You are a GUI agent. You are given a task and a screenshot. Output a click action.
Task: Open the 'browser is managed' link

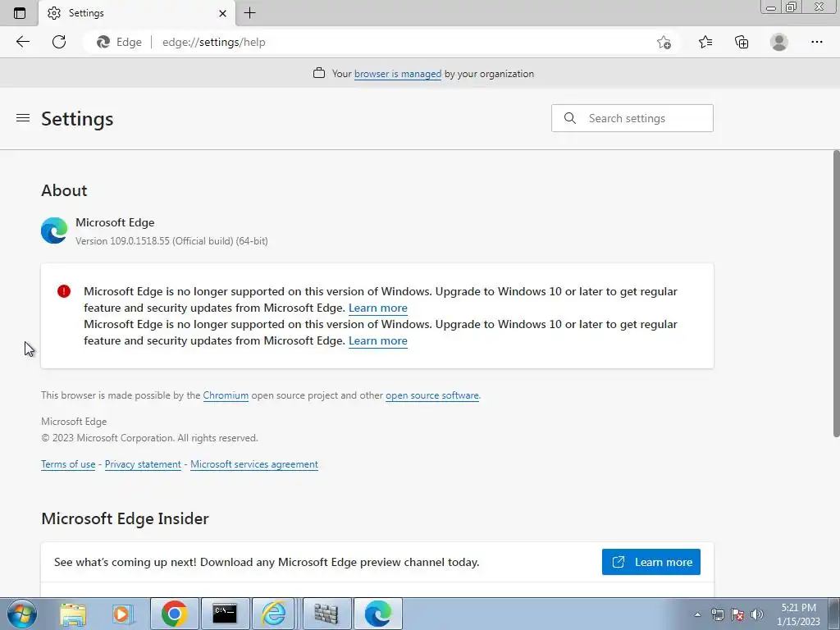click(x=398, y=74)
